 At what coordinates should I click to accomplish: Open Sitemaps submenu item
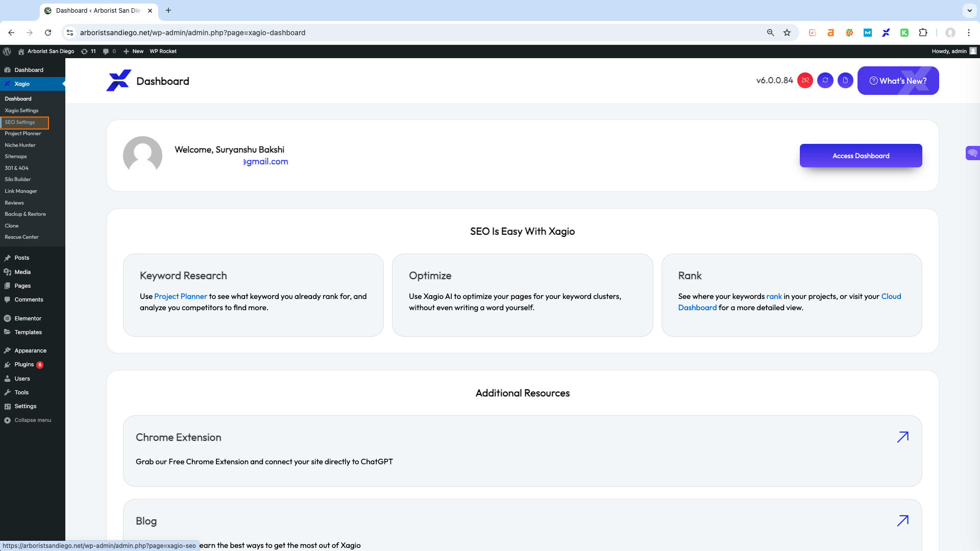pyautogui.click(x=16, y=157)
